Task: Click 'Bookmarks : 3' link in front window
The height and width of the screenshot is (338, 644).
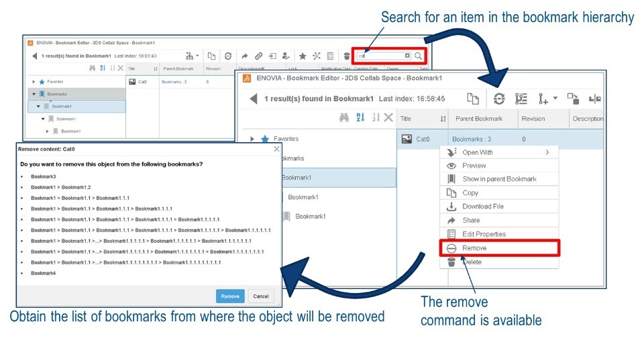Action: point(472,139)
